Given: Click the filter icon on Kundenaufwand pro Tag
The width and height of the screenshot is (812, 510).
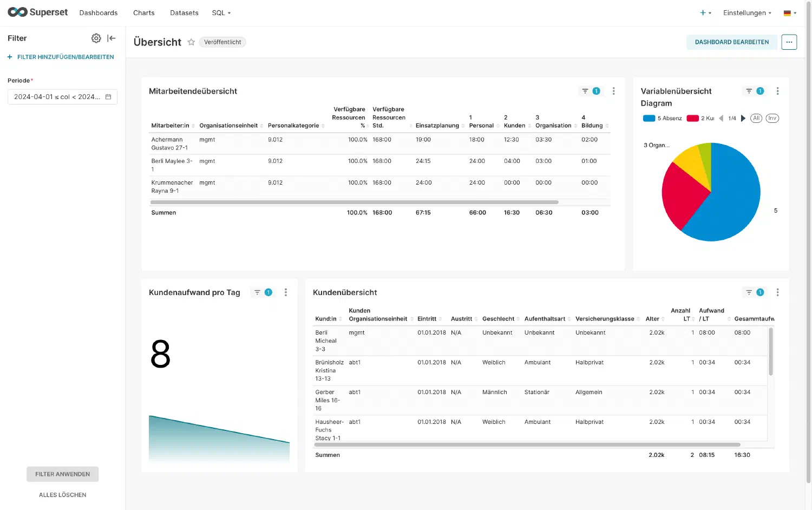Looking at the screenshot, I should tap(257, 292).
